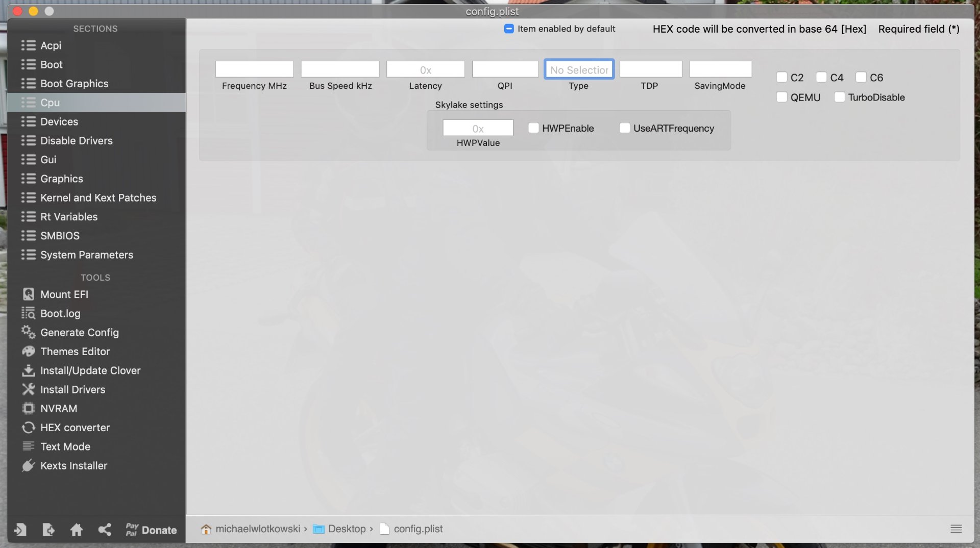Click the Boot Graphics list icon
This screenshot has width=980, height=548.
tap(29, 84)
